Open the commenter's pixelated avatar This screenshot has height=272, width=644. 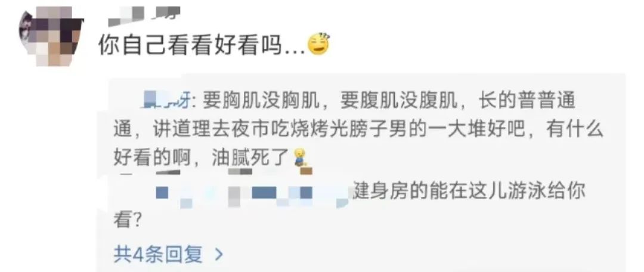[50, 36]
